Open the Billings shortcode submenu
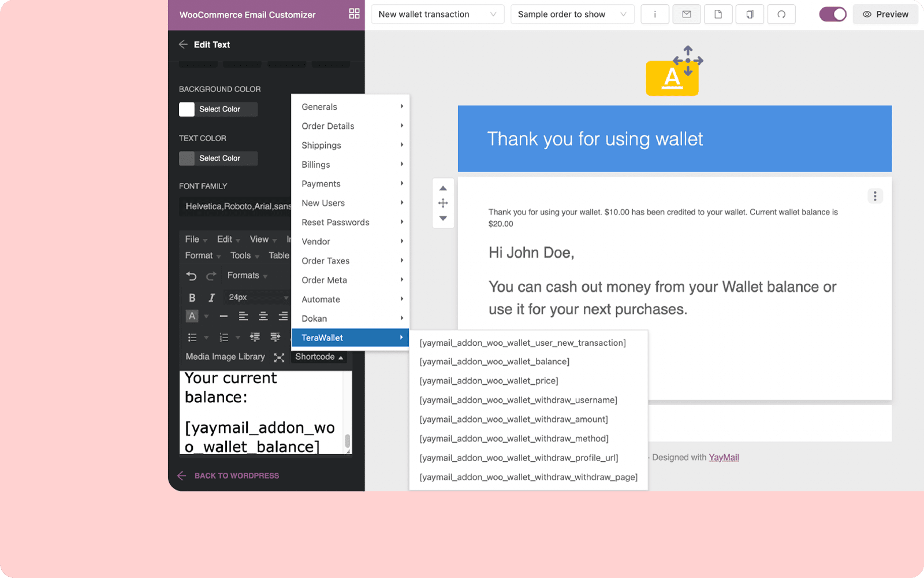Viewport: 924px width, 578px height. [x=351, y=165]
